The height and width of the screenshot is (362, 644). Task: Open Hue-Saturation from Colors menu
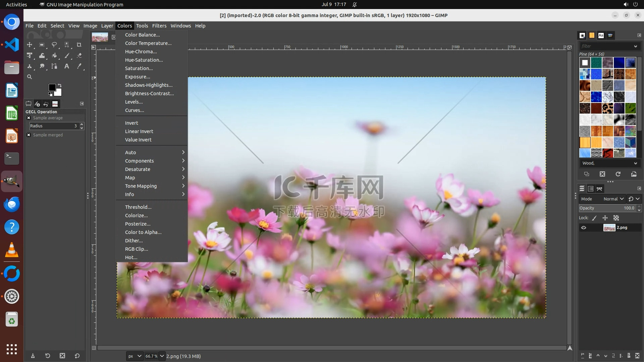(x=144, y=60)
